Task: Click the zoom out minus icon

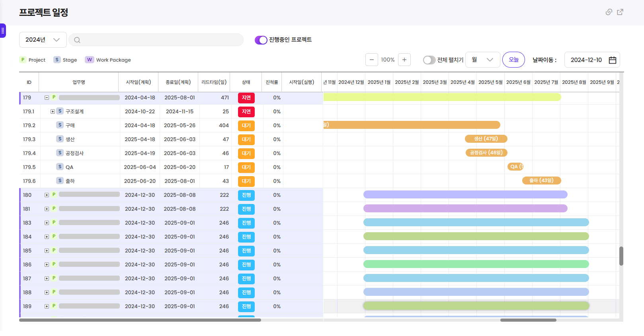Action: click(x=372, y=60)
